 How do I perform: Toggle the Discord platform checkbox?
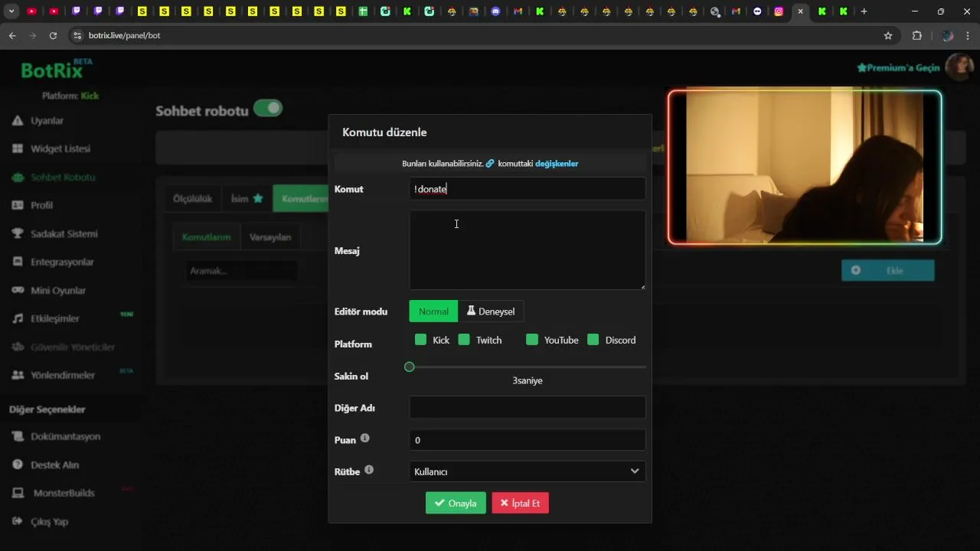[593, 340]
